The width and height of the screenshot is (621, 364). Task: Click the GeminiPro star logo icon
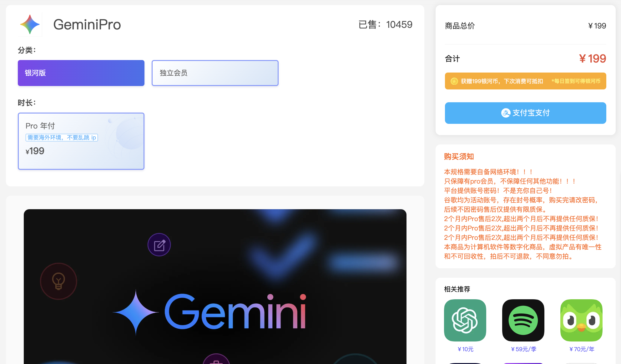30,24
